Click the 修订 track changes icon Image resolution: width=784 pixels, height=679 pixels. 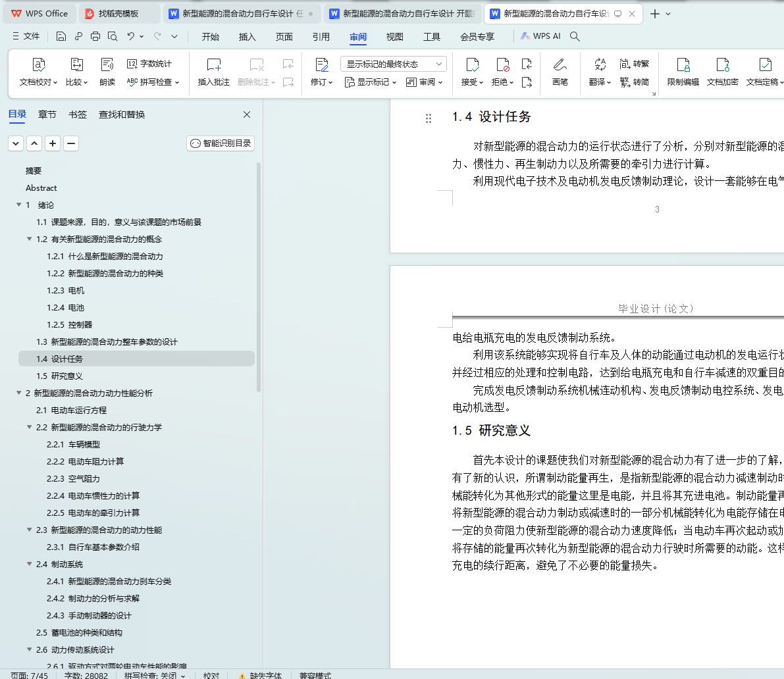(321, 65)
